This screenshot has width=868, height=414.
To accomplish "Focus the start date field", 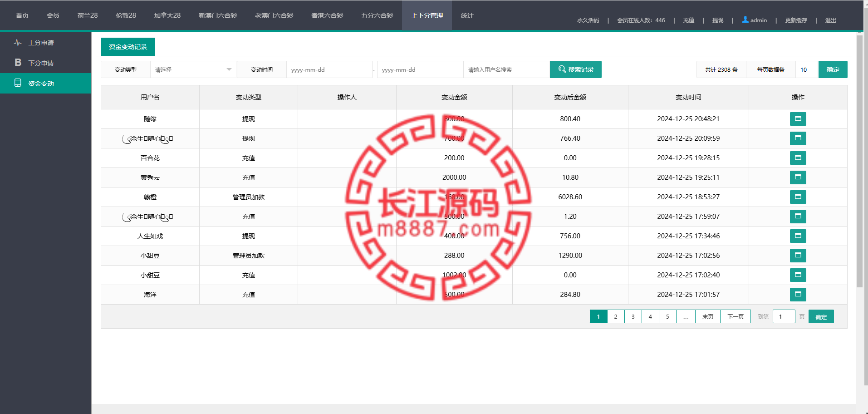I will (x=329, y=69).
